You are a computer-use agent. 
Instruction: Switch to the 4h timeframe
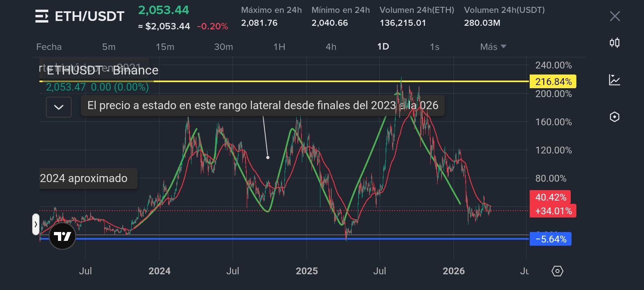coord(331,47)
